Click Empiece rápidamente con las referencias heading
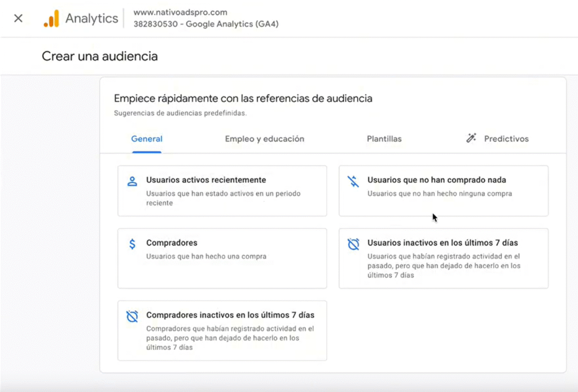The width and height of the screenshot is (578, 392). pos(243,98)
